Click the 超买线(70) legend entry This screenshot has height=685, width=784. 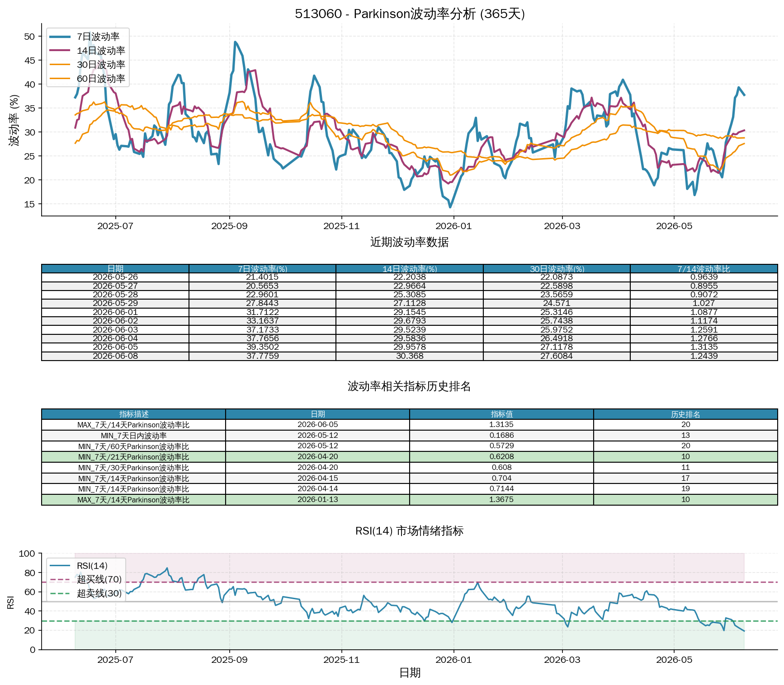(x=85, y=579)
